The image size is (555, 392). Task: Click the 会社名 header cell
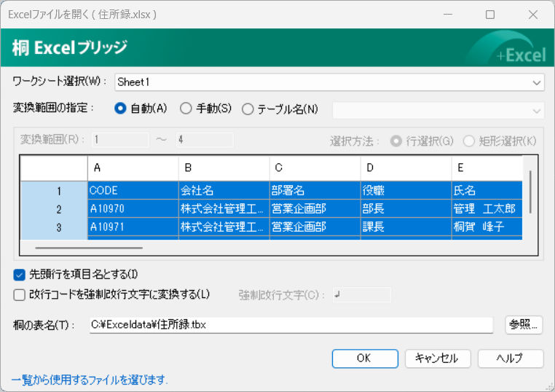[224, 190]
